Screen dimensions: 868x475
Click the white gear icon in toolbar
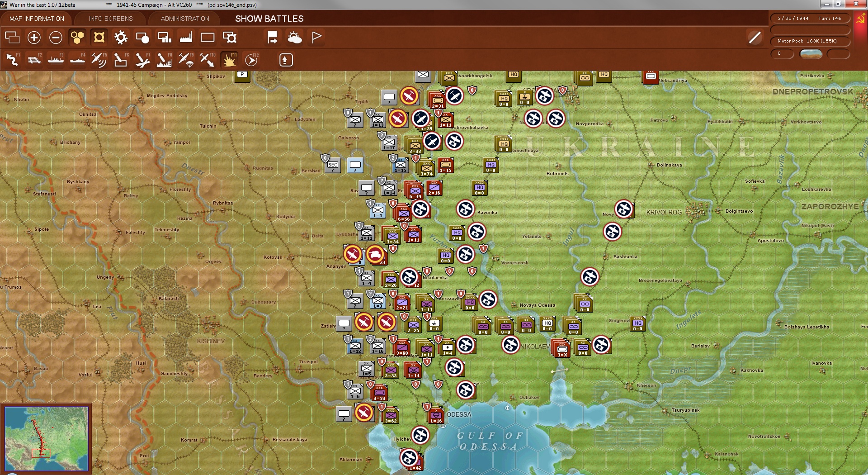[121, 37]
